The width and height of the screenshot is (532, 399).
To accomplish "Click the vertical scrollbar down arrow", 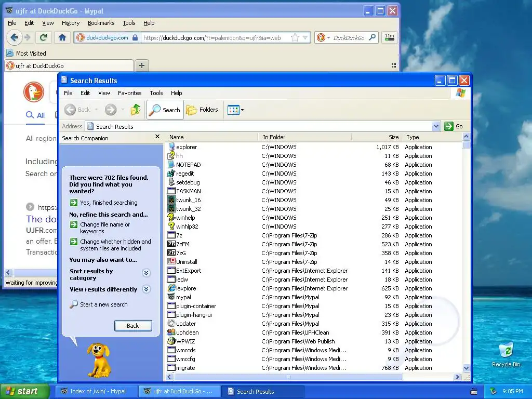I will pos(466,368).
